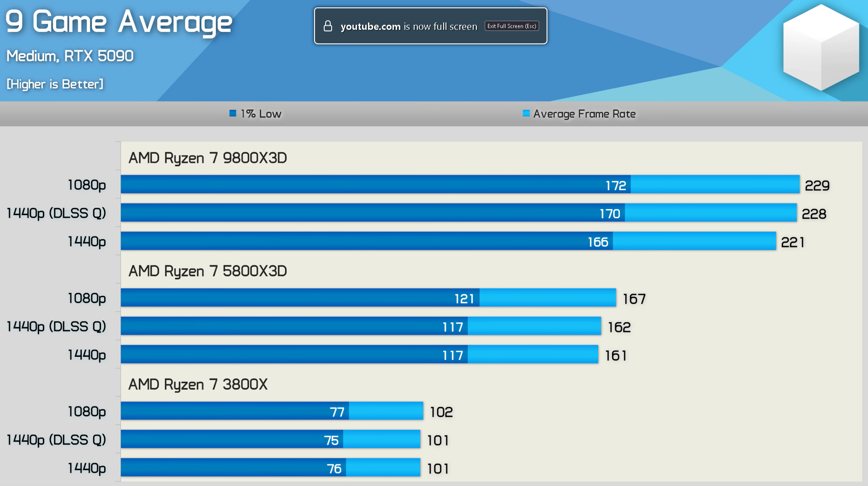Click the 'Average Frame Rate' legend label
Viewport: 868px width, 486px height.
pos(584,114)
